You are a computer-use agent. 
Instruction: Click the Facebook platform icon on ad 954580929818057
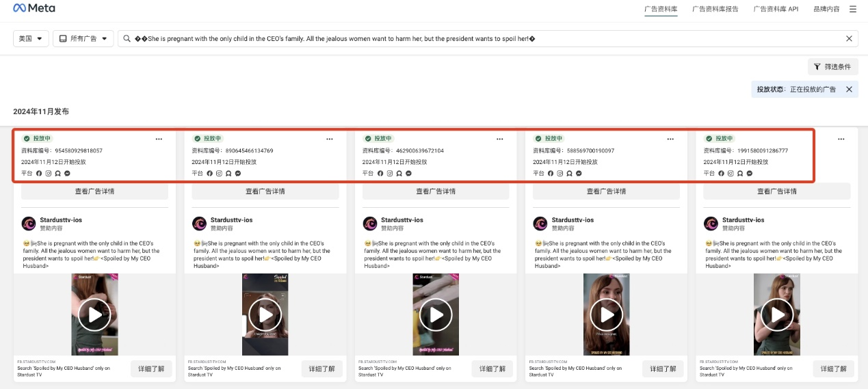(x=39, y=174)
